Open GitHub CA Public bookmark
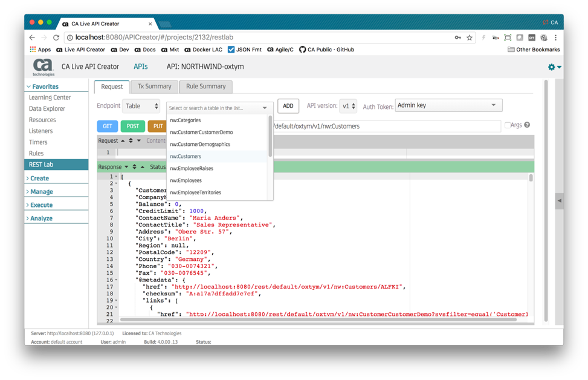This screenshot has height=380, width=588. (x=326, y=50)
